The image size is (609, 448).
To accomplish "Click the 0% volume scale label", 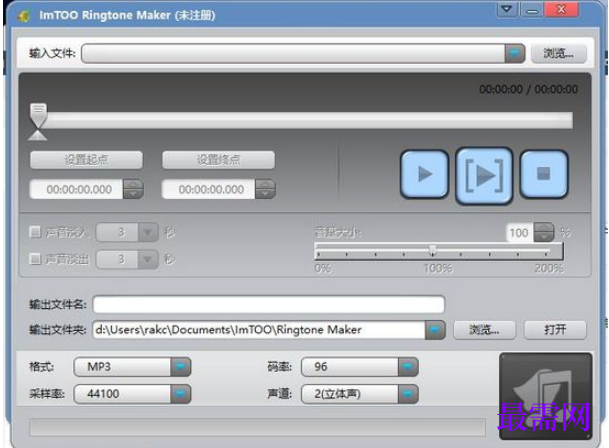I will 322,268.
